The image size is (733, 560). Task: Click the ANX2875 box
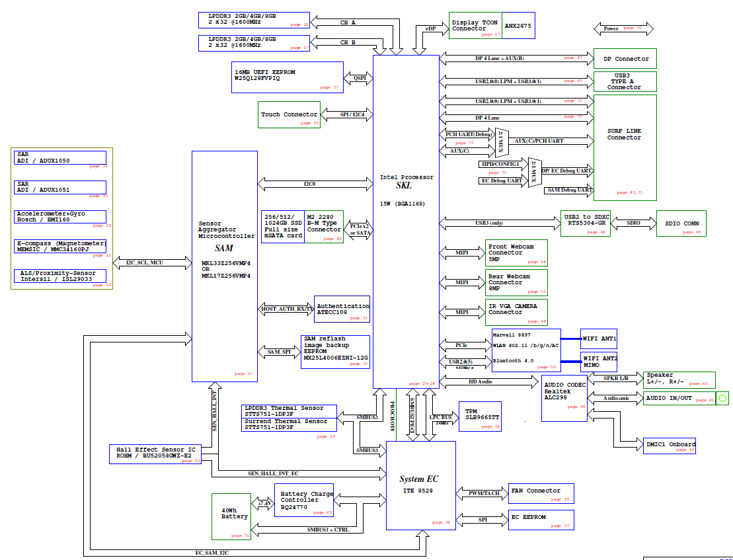518,26
